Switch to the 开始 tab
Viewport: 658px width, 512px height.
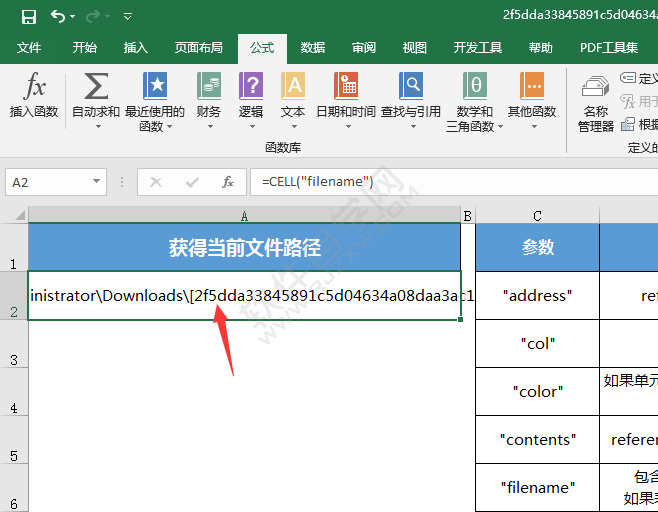[x=84, y=48]
